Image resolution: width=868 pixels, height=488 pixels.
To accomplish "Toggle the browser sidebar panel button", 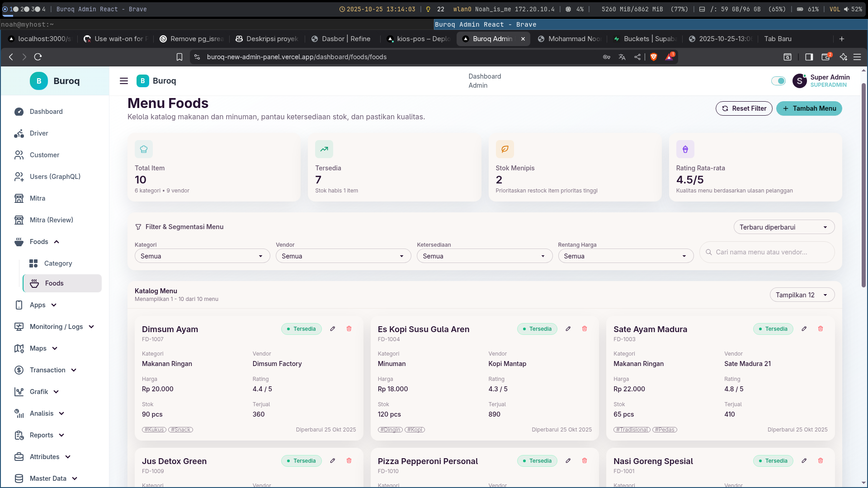I will (809, 57).
